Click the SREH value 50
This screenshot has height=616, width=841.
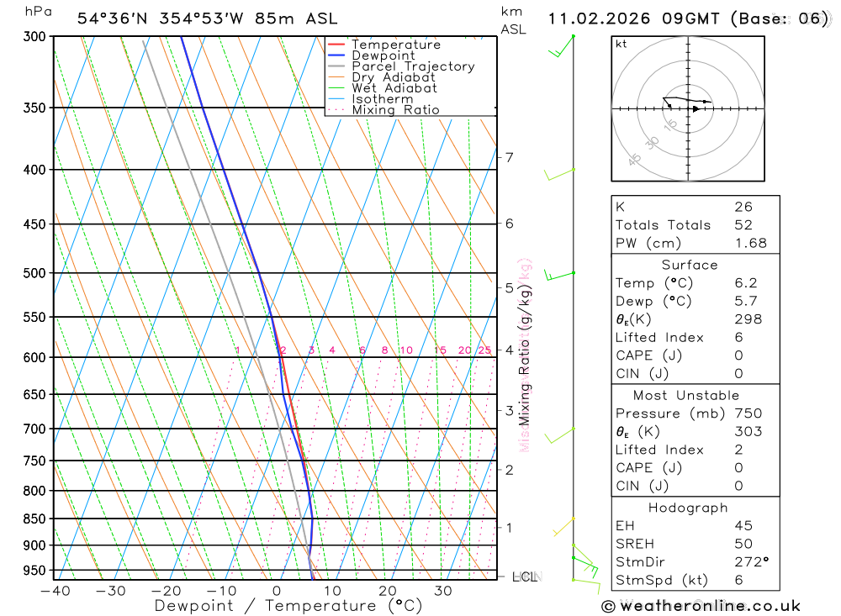(x=743, y=545)
